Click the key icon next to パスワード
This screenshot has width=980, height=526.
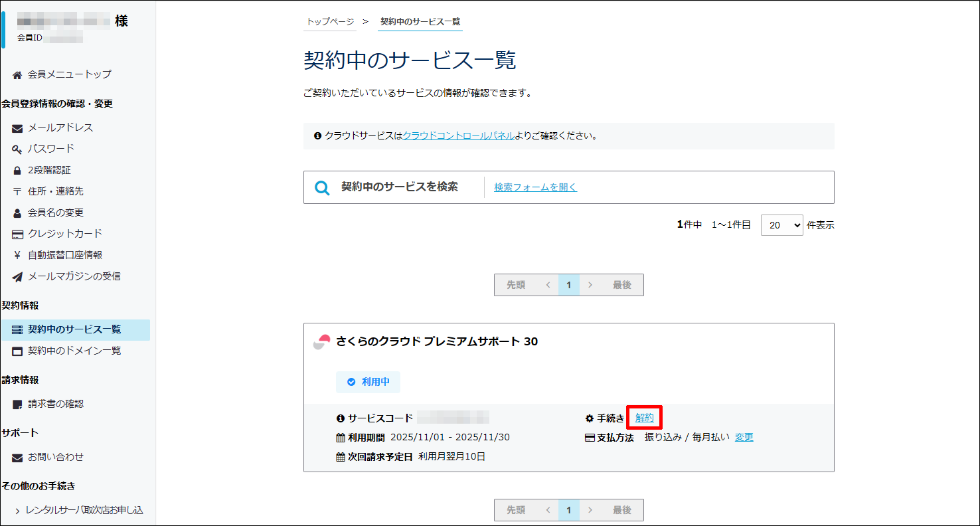17,149
